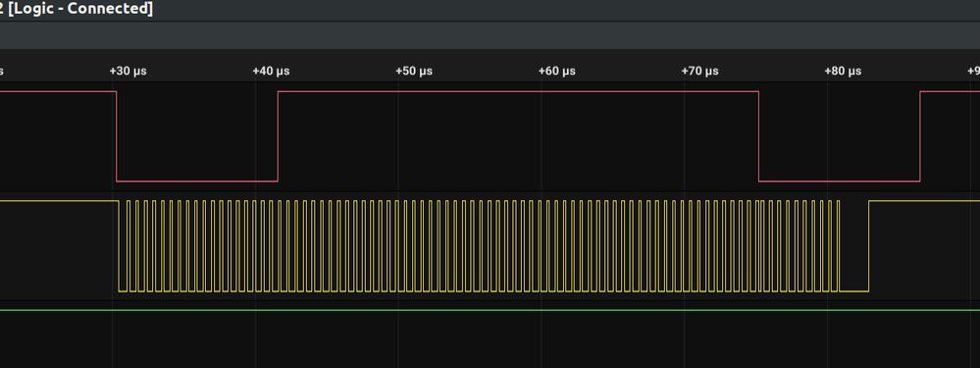Click the +30 µs time ruler label
The height and width of the screenshot is (368, 980).
[128, 71]
